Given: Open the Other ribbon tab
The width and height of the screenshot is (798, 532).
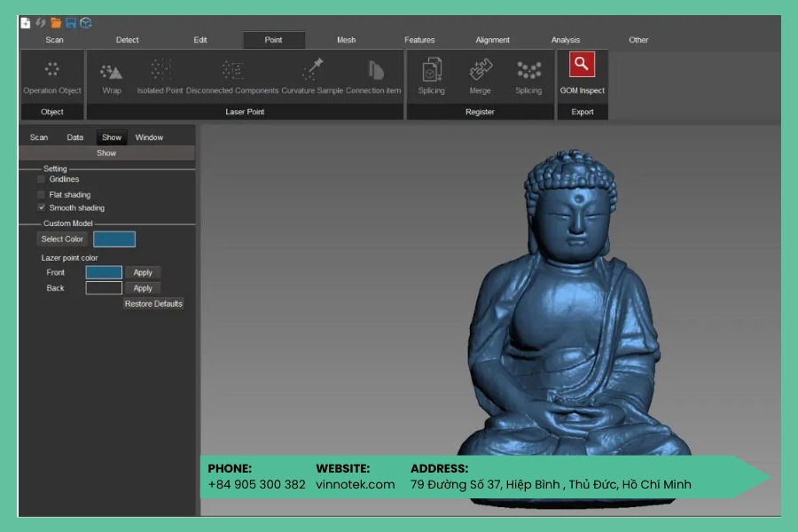Looking at the screenshot, I should click(x=638, y=40).
